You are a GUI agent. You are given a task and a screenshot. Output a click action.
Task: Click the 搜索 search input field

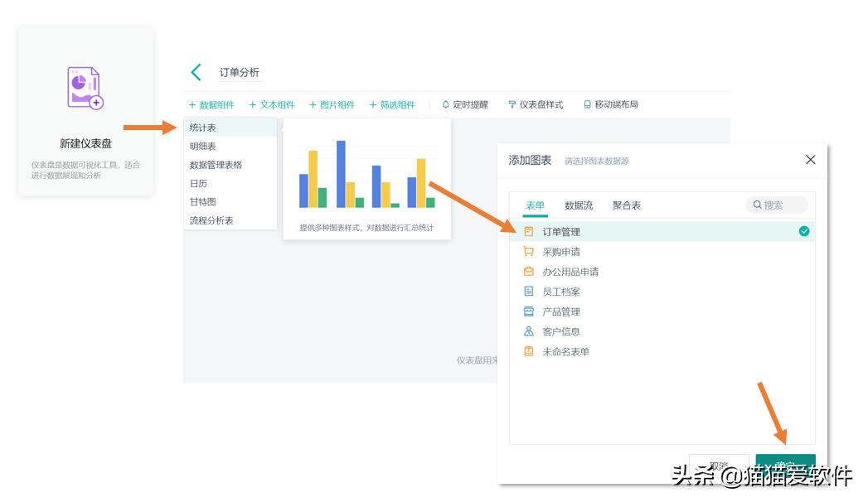pos(775,205)
